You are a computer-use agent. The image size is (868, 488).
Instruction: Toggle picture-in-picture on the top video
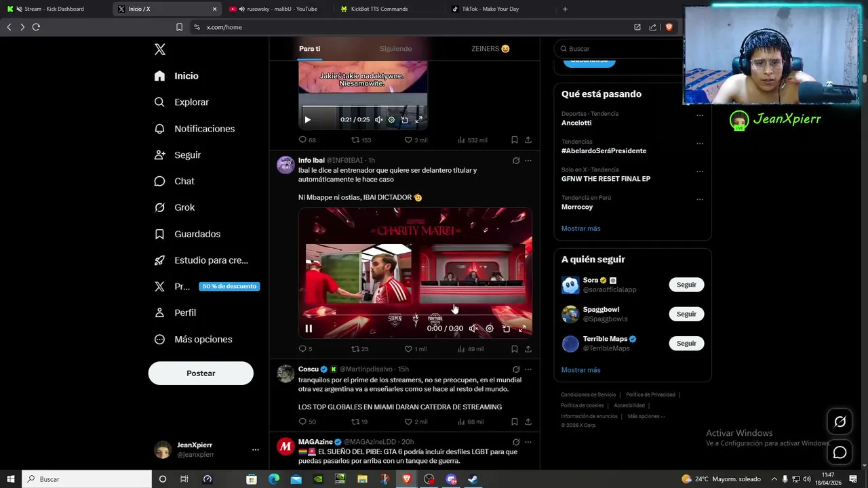(405, 120)
